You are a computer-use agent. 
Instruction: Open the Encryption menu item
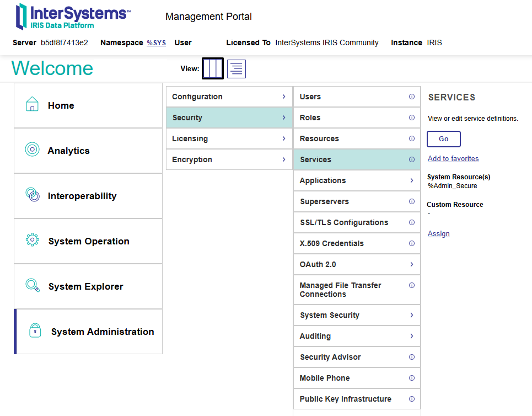pos(229,159)
